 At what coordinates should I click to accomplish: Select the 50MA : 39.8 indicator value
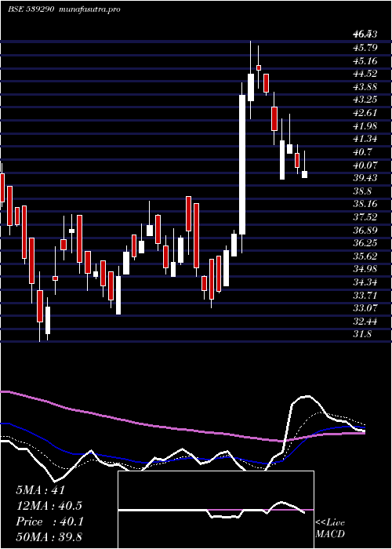[x=49, y=537]
